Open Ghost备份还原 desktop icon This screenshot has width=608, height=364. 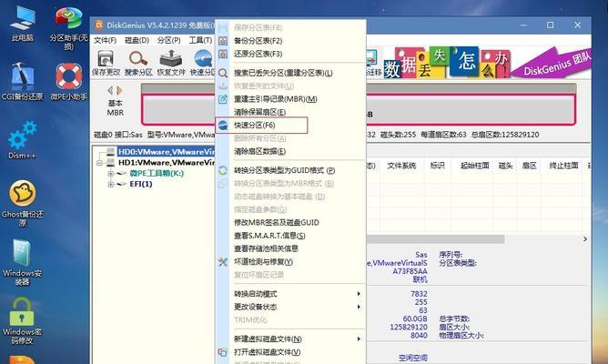tap(23, 204)
